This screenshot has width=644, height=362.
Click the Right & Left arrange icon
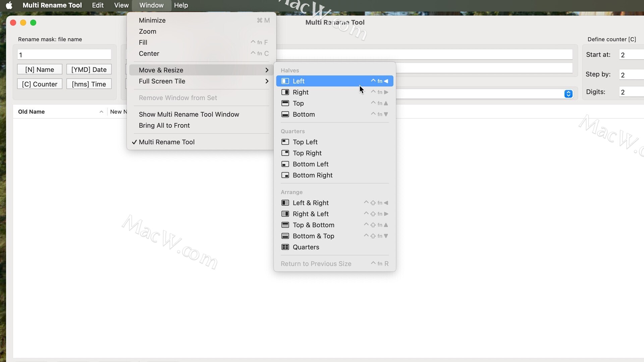click(285, 214)
